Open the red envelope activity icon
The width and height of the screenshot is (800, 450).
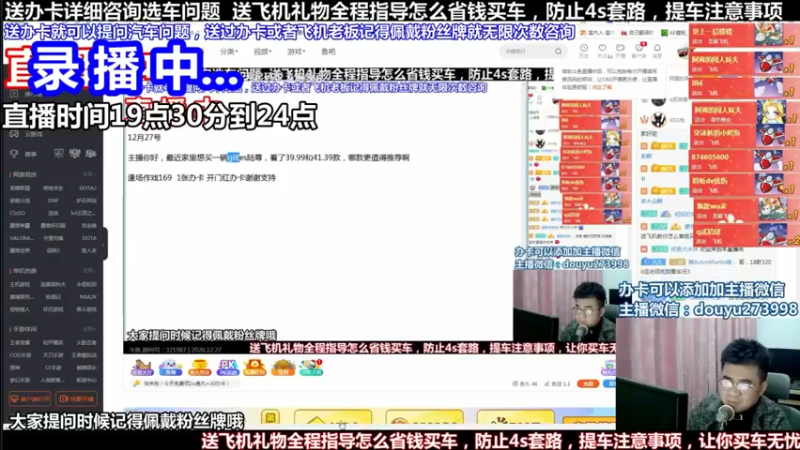255,367
